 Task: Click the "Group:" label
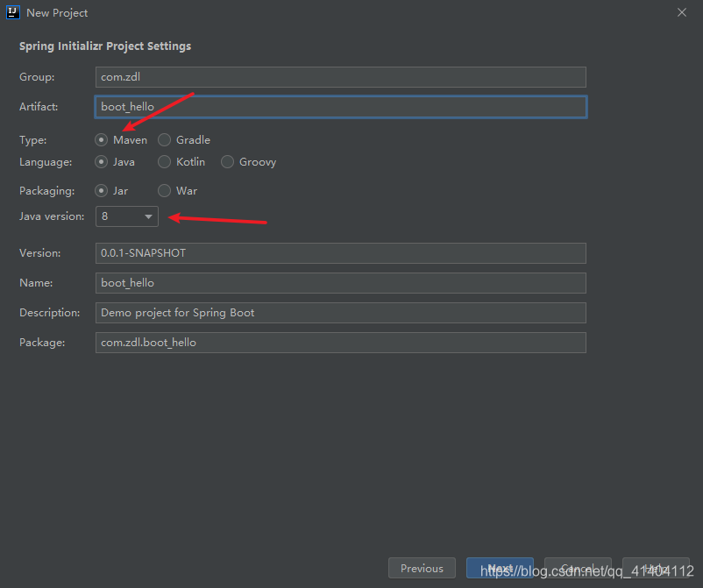(37, 77)
